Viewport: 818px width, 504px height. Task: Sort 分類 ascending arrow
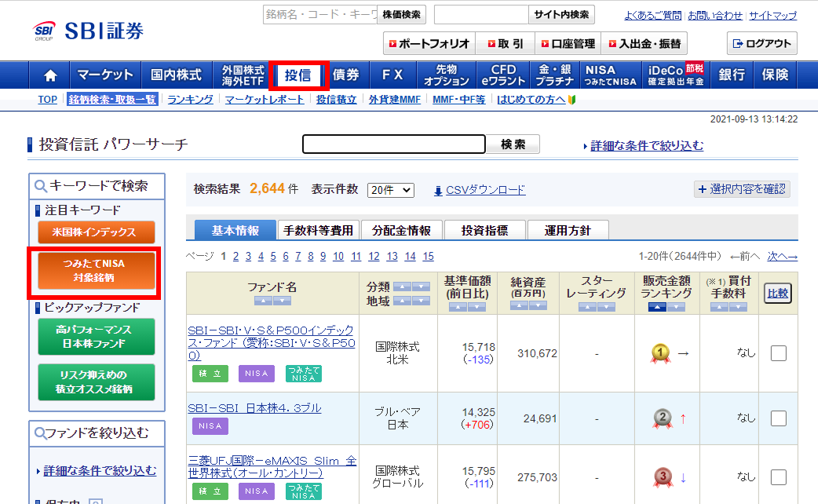pos(402,287)
